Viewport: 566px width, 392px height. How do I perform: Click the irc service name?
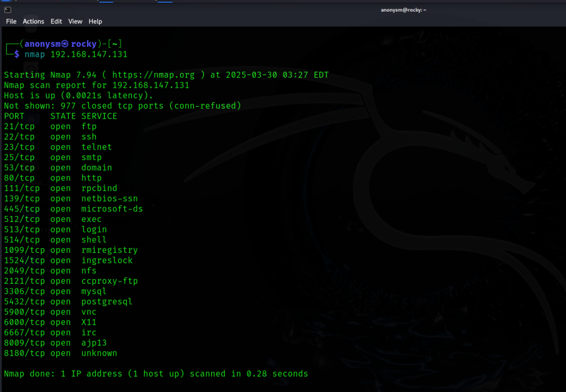89,332
